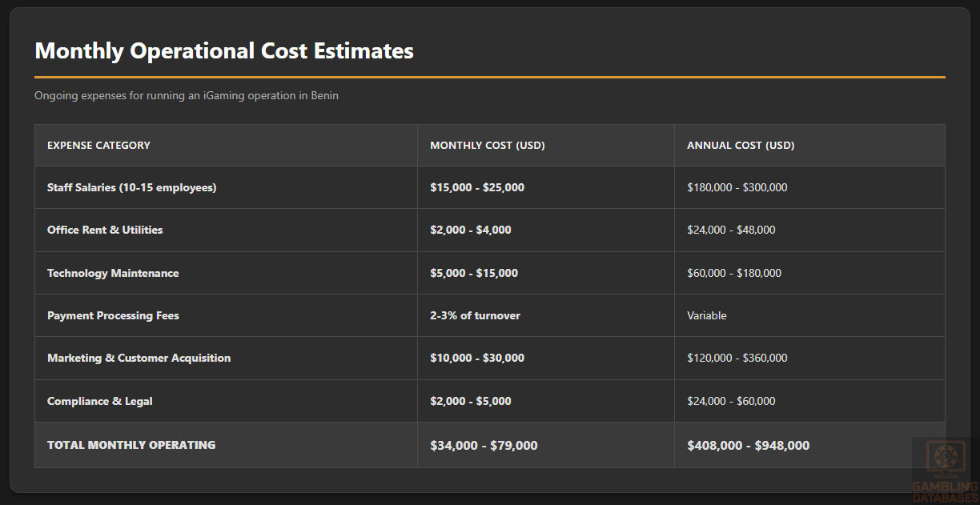
Task: Select the $408,000 - $948,000 annual total
Action: pyautogui.click(x=748, y=446)
